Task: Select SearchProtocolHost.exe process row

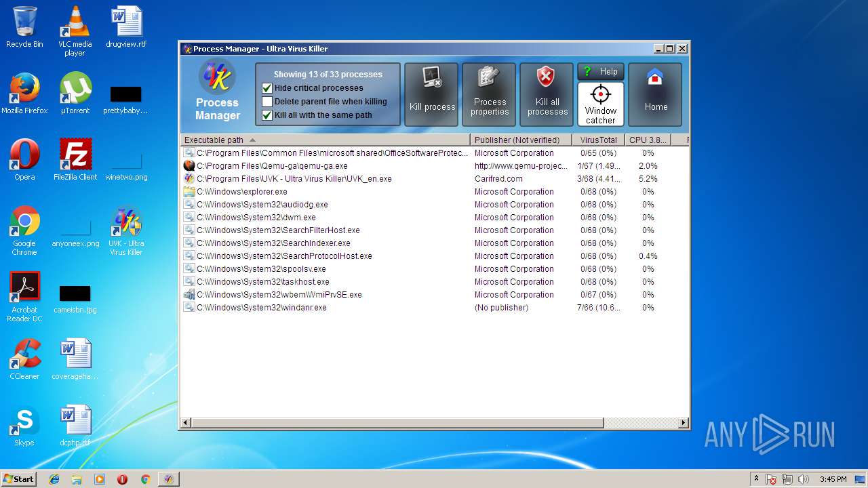Action: click(x=434, y=256)
